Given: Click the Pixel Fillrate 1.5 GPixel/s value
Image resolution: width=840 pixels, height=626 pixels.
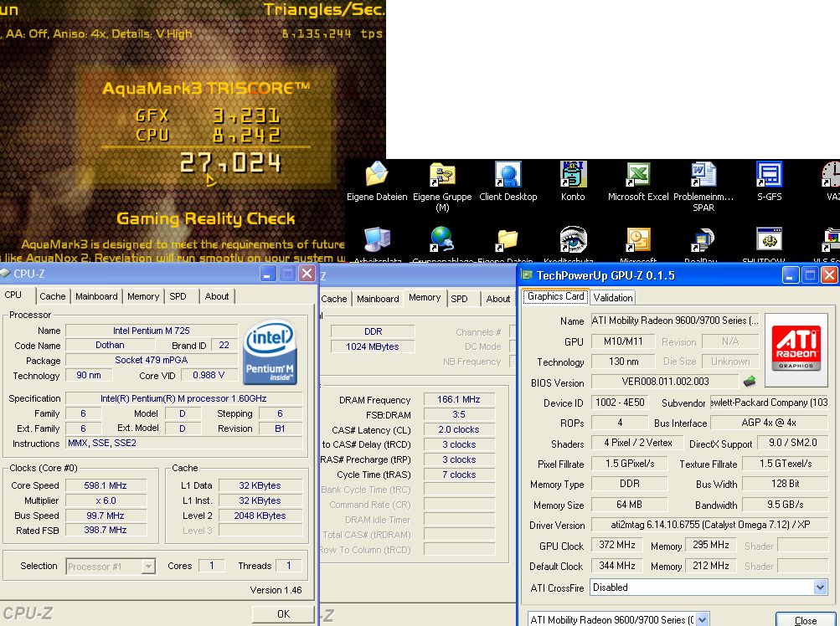Looking at the screenshot, I should click(x=630, y=464).
